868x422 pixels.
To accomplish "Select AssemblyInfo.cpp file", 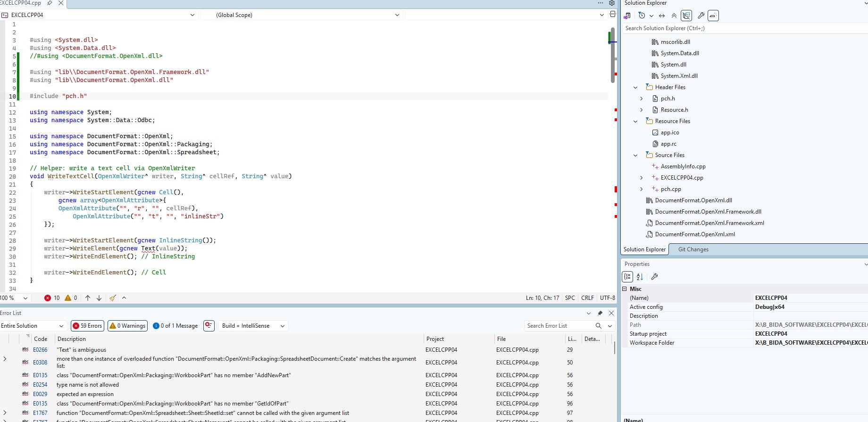I will pos(683,166).
